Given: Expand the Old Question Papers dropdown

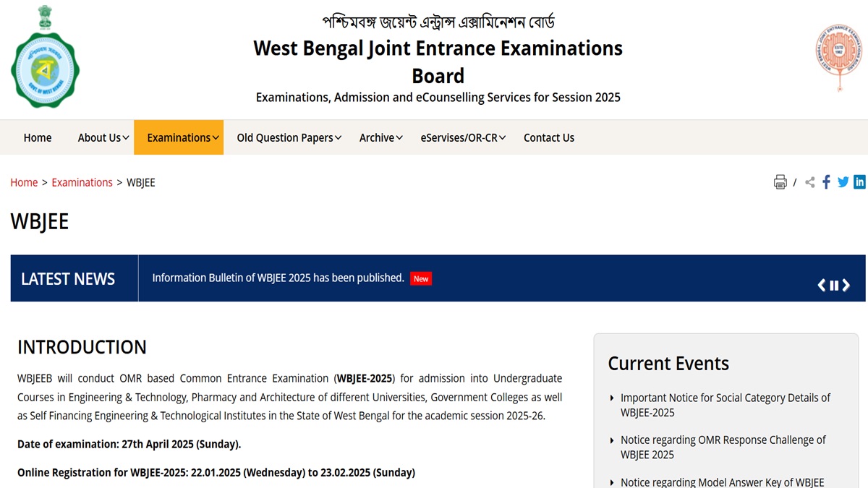Looking at the screenshot, I should click(289, 137).
